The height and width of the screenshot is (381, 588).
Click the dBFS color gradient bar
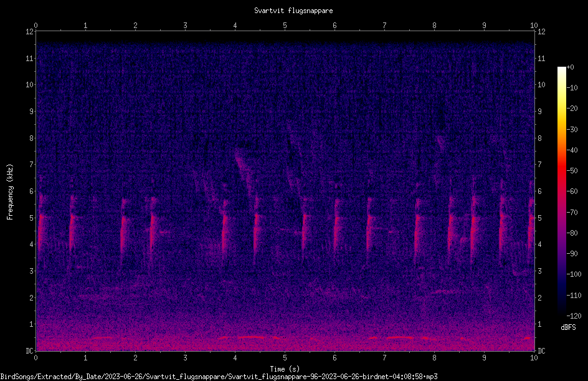coord(561,191)
